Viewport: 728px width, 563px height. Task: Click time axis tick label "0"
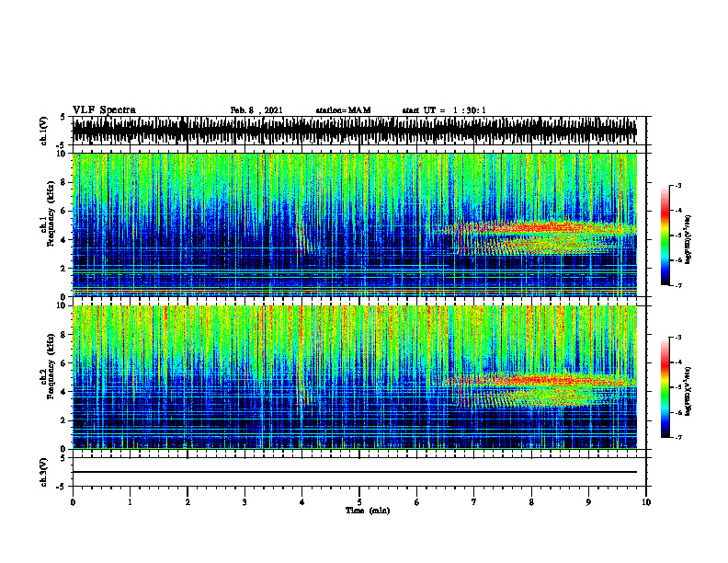tap(73, 502)
